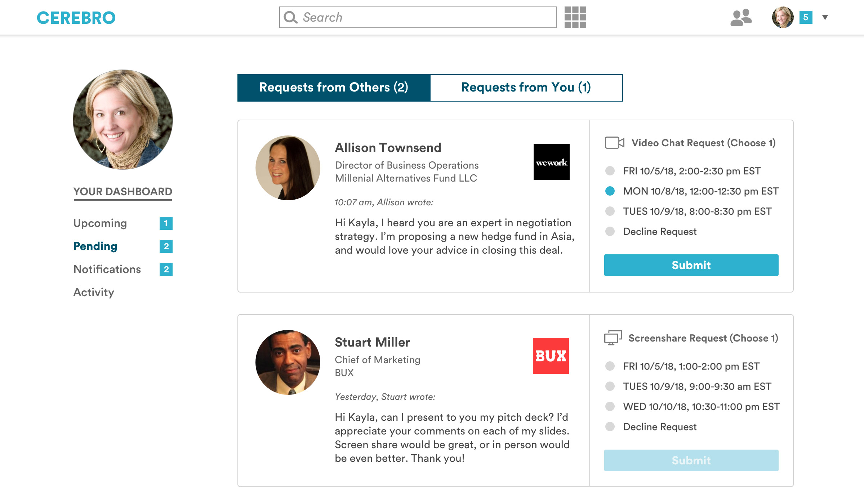Image resolution: width=864 pixels, height=504 pixels.
Task: Open Upcoming in dashboard sidebar
Action: (x=100, y=223)
